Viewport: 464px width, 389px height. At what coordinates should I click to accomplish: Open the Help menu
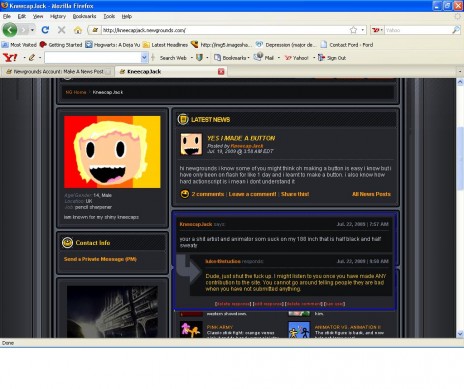(127, 16)
